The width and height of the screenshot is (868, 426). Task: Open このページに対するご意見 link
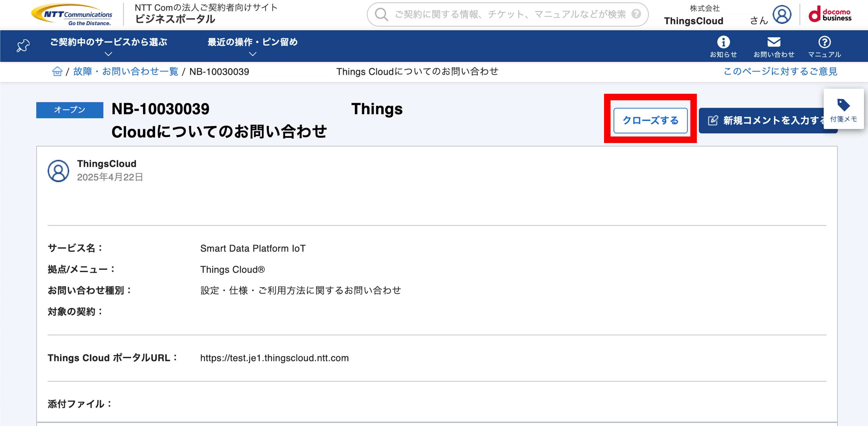(780, 72)
